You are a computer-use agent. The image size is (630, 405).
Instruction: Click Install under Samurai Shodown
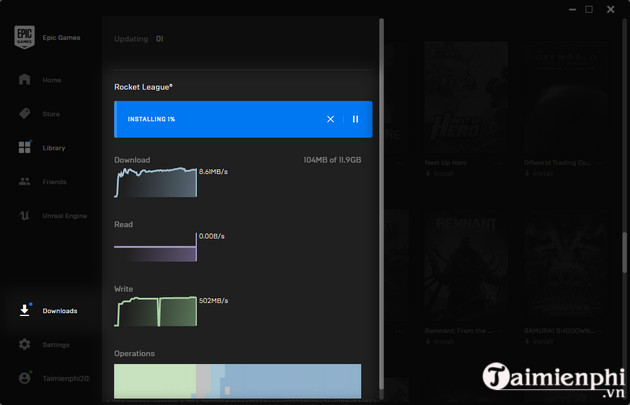point(539,341)
